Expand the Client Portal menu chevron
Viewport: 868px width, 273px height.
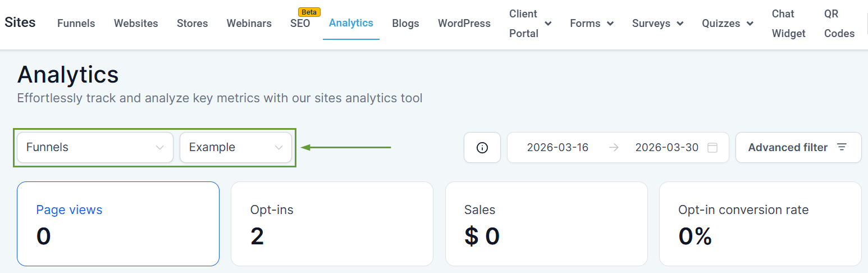click(x=548, y=24)
